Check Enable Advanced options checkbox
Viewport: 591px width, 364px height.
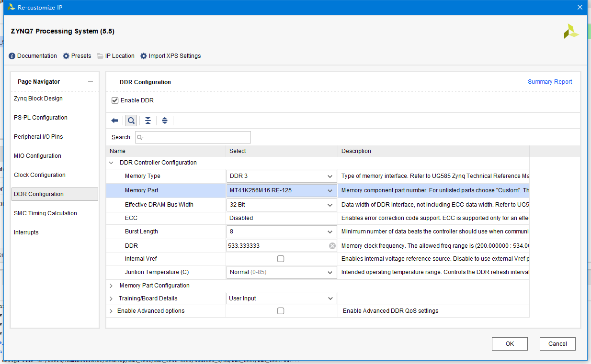tap(281, 311)
